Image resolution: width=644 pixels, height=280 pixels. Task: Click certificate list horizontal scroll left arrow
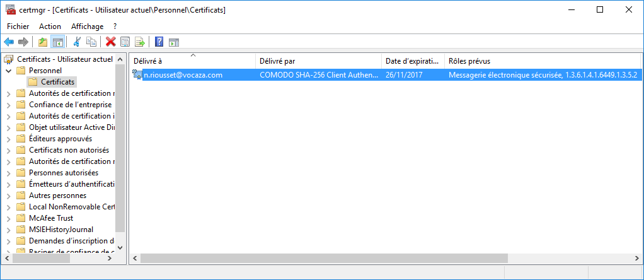[x=135, y=258]
